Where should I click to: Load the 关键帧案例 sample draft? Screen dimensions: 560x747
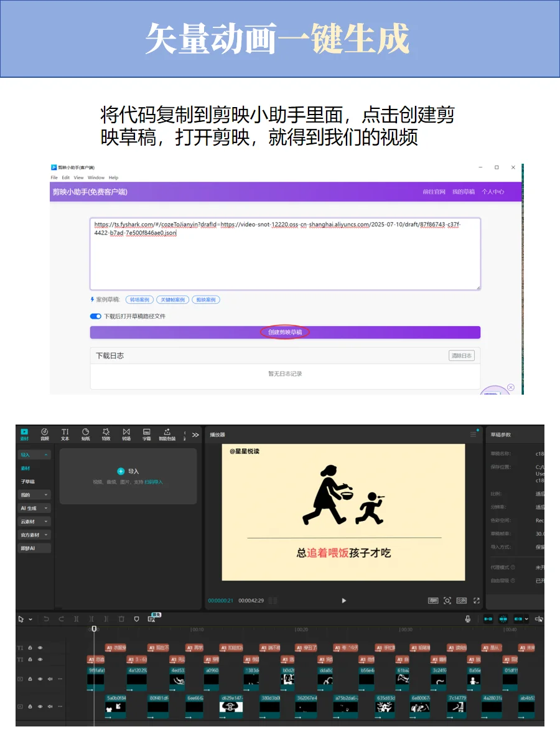(x=172, y=299)
